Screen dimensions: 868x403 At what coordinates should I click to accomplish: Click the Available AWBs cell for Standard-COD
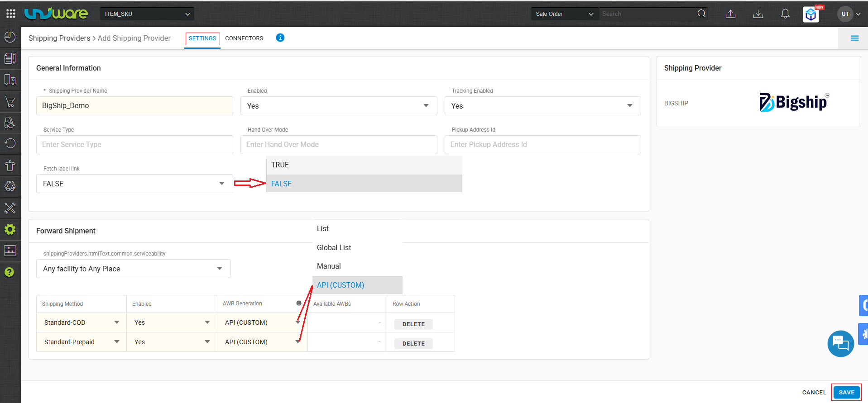tap(347, 322)
